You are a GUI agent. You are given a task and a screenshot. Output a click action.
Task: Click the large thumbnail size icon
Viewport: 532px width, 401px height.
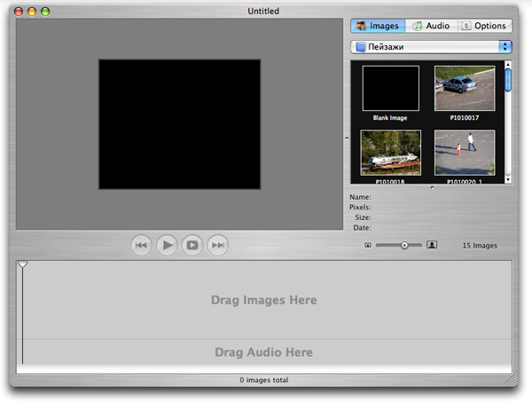tap(432, 245)
